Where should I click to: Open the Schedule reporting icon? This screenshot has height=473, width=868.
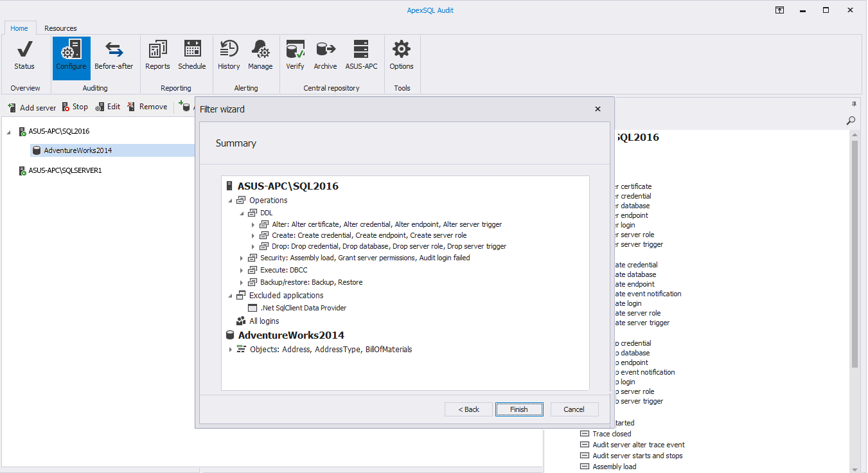(192, 56)
